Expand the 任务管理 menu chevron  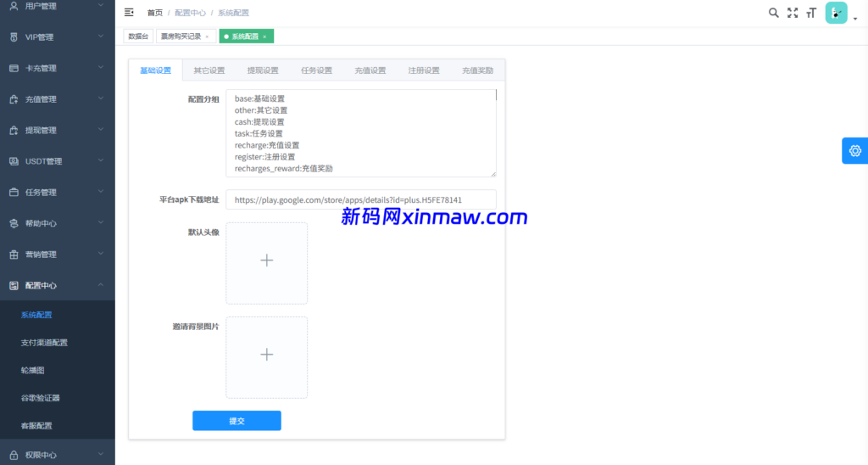click(101, 191)
